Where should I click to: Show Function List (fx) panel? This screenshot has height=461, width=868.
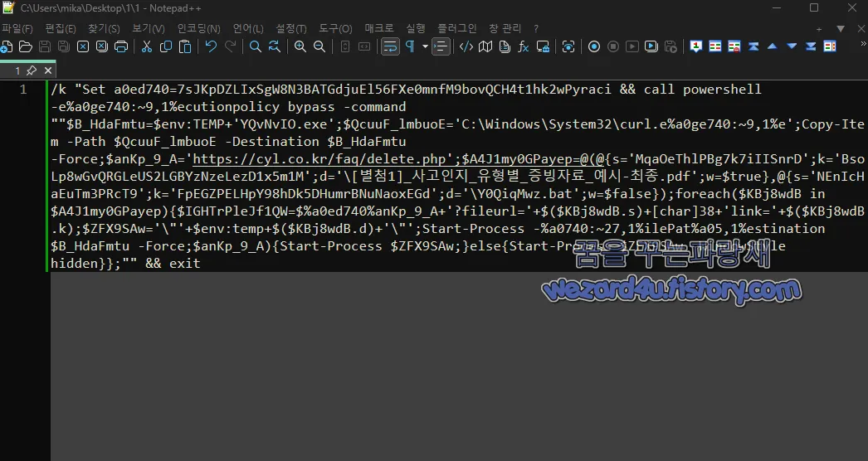click(524, 46)
